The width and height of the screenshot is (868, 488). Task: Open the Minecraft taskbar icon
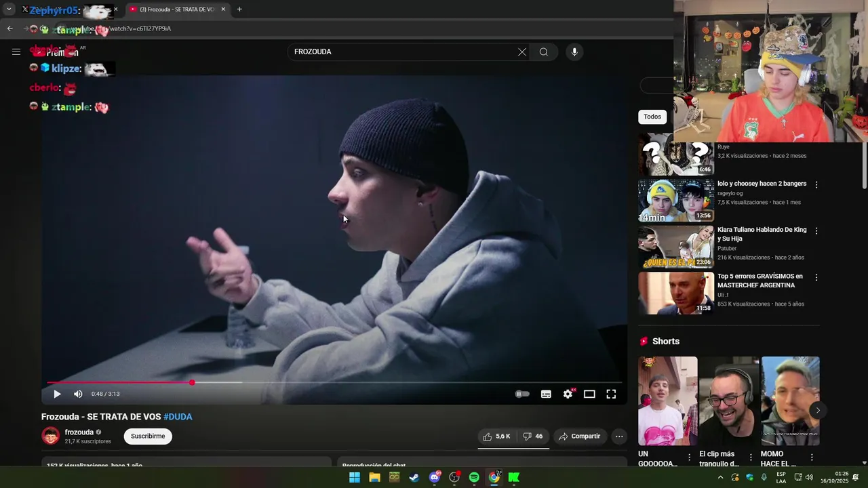click(395, 477)
